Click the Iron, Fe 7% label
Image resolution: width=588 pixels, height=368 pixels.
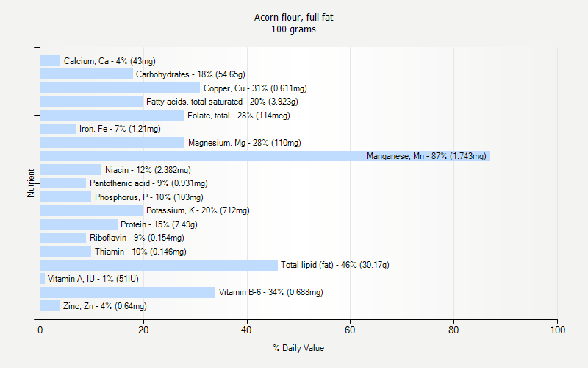120,129
